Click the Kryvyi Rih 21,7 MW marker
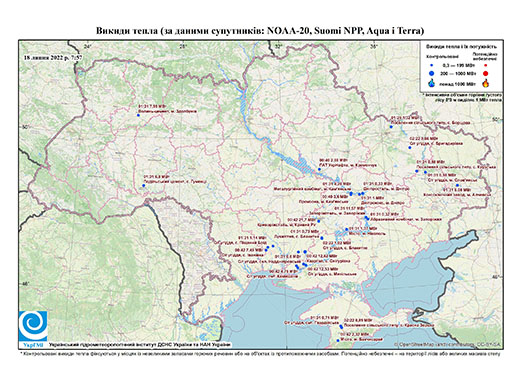Image resolution: width=520 pixels, height=368 pixels. 319,221
